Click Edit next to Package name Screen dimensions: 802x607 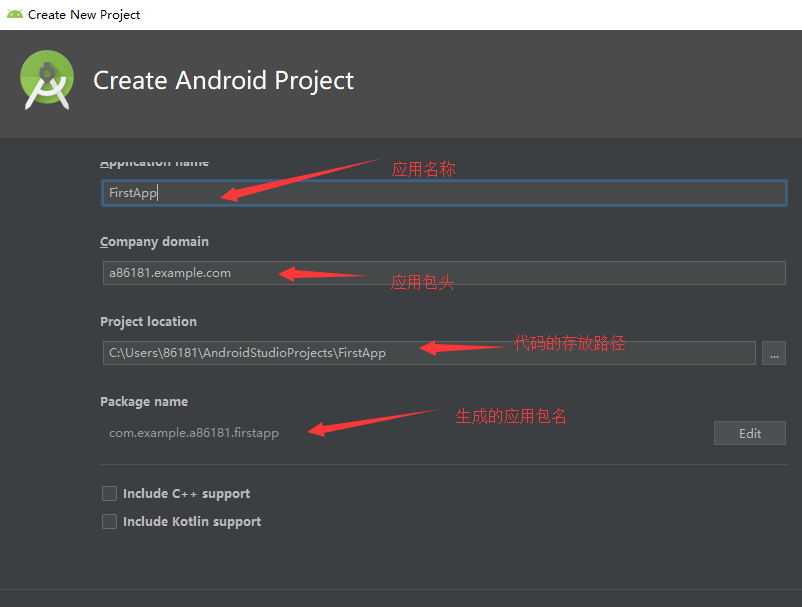[x=750, y=433]
